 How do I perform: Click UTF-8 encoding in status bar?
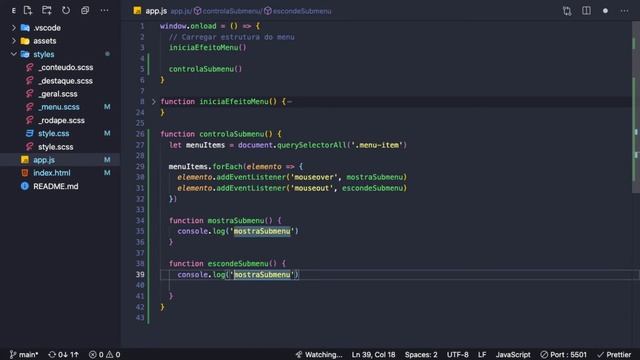point(458,354)
